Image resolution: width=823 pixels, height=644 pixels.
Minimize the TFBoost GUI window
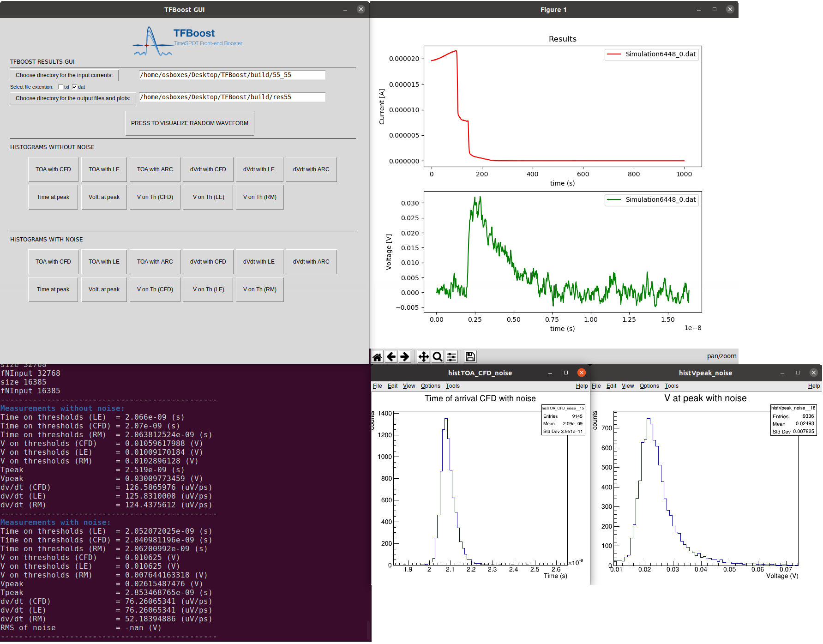tap(345, 10)
